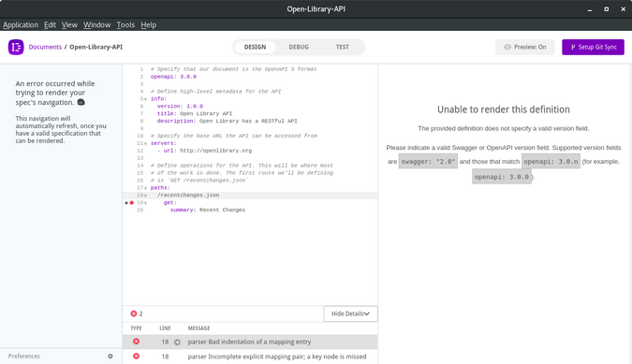The width and height of the screenshot is (632, 364).
Task: Click the openapi: 3.0.n code snippet
Action: tap(551, 162)
